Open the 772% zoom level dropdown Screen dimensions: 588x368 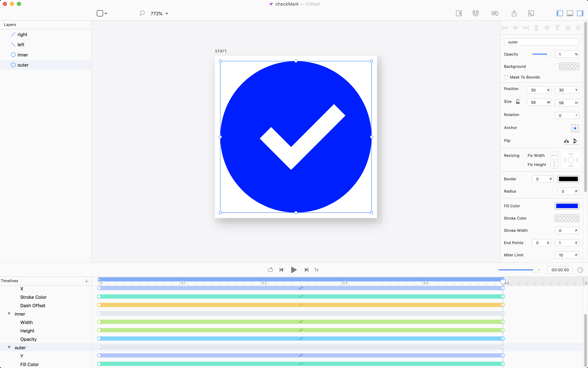(x=159, y=14)
